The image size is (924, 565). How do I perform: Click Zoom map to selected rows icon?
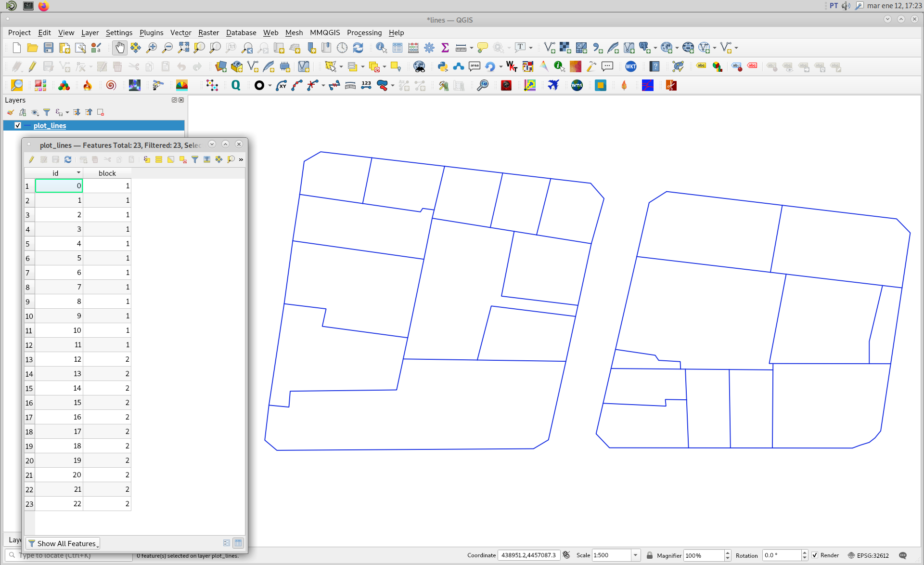tap(231, 159)
